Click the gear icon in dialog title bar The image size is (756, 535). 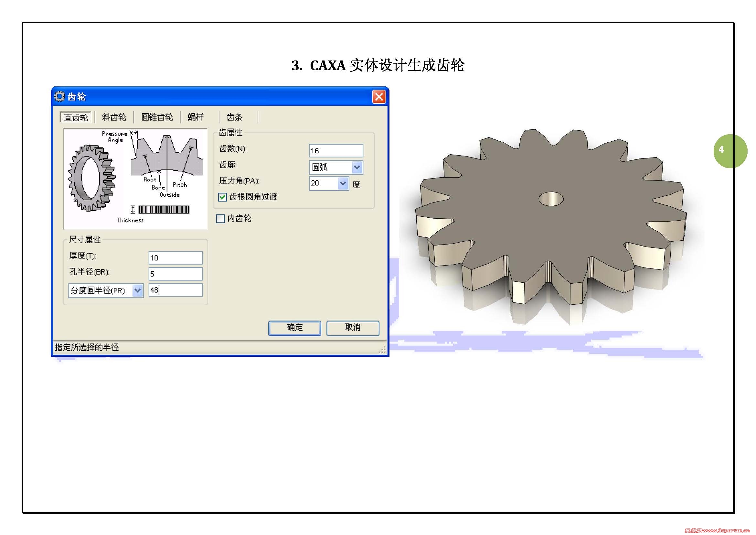click(x=59, y=96)
